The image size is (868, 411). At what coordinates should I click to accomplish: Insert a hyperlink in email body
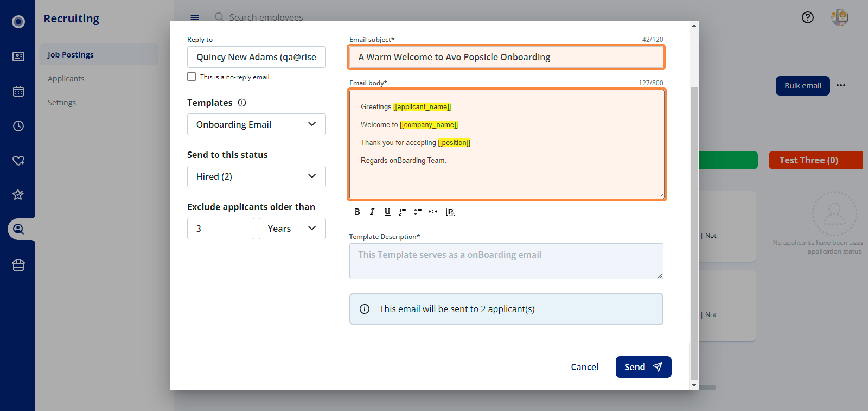[433, 211]
